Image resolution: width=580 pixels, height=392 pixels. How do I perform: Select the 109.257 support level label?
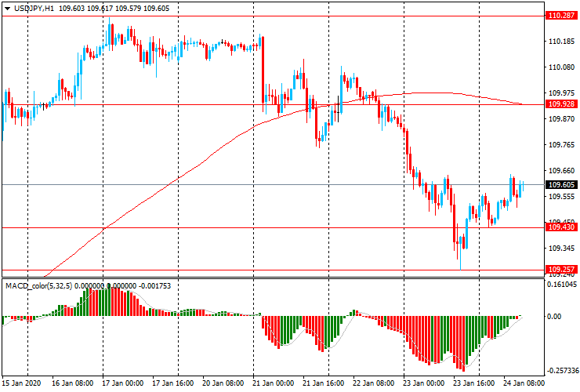tap(561, 269)
